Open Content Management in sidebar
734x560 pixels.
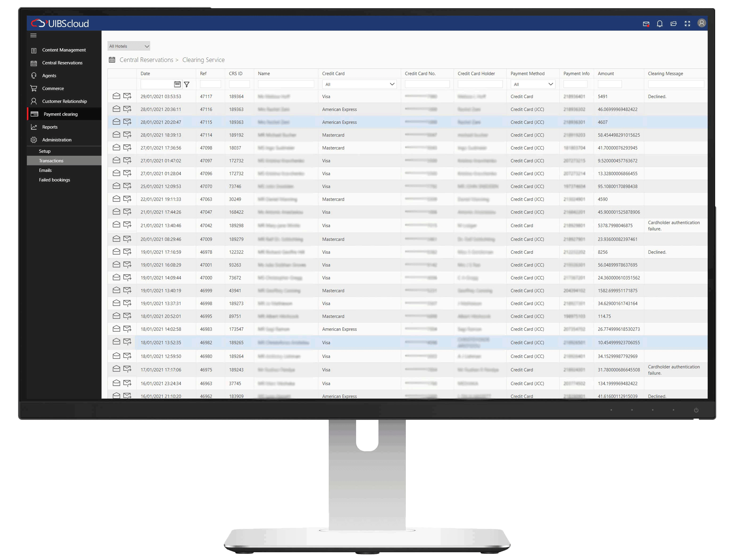coord(64,50)
